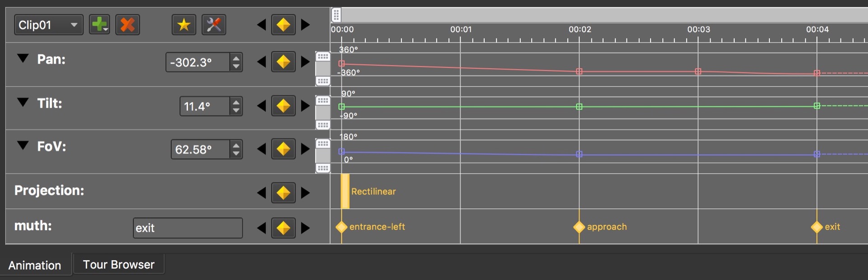Click the 00:01 time label on ruler
The width and height of the screenshot is (868, 280).
click(x=461, y=29)
